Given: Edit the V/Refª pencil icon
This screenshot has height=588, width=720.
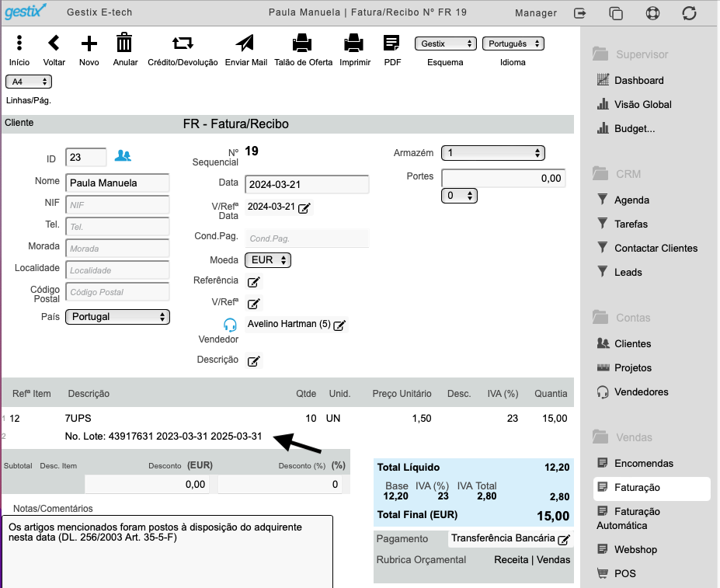Looking at the screenshot, I should tap(254, 304).
